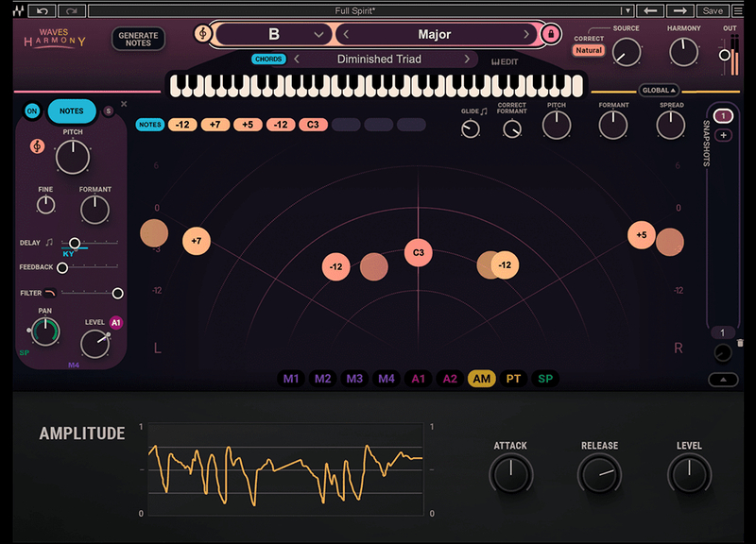756x544 pixels.
Task: Toggle the voice solo S button
Action: coord(109,110)
